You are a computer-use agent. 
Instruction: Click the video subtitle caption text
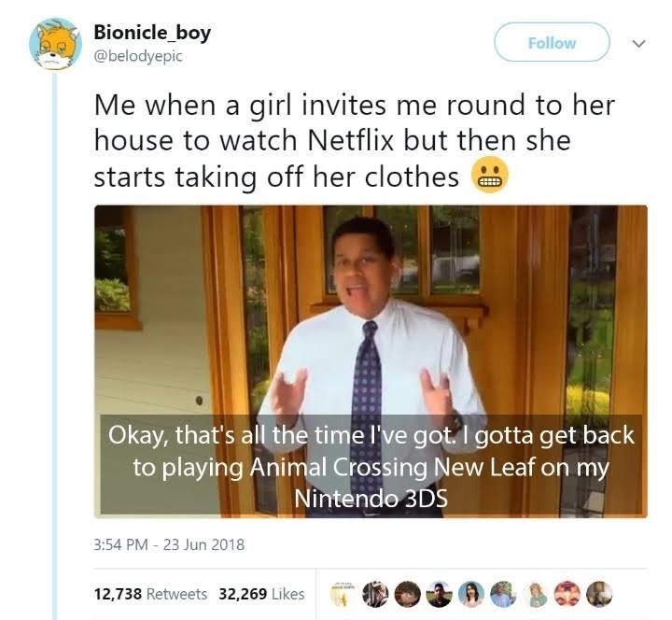(371, 466)
